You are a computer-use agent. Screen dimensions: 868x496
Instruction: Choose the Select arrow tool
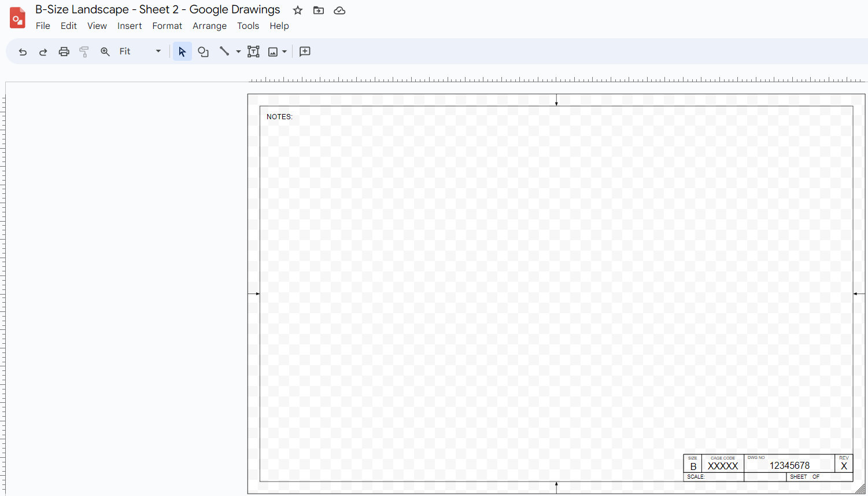182,52
